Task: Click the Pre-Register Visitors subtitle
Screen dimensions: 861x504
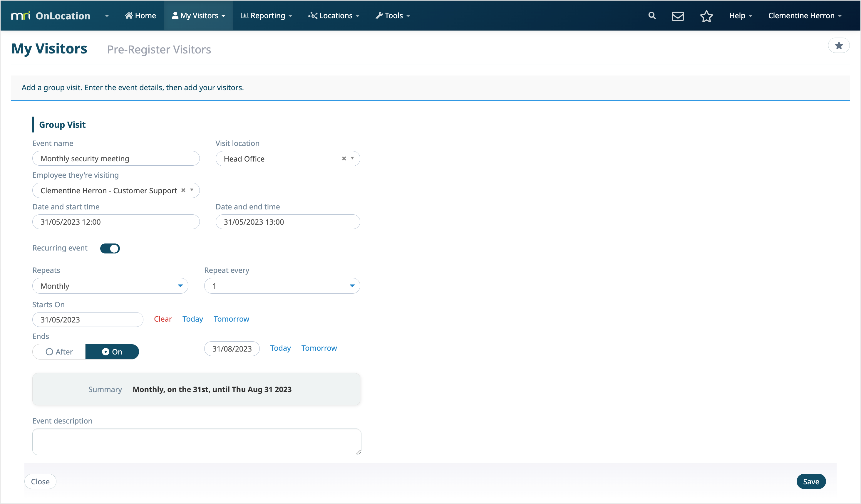Action: [159, 50]
